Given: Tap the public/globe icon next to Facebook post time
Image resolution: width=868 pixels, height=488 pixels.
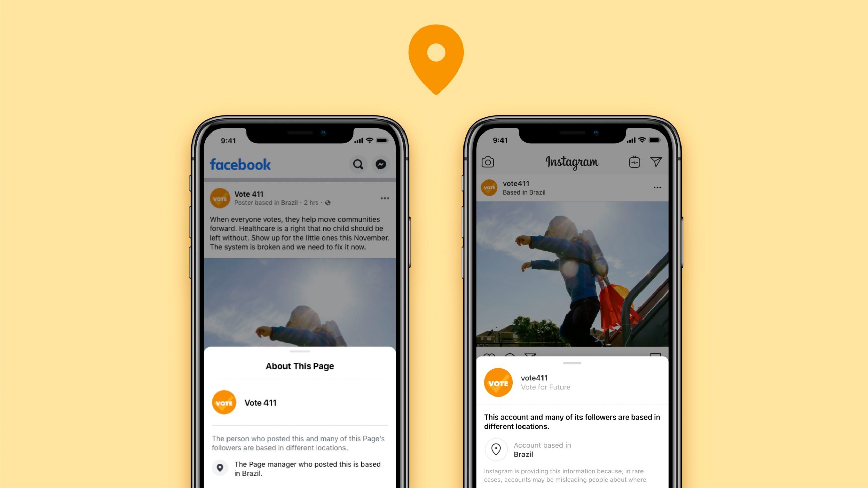Looking at the screenshot, I should (x=329, y=203).
